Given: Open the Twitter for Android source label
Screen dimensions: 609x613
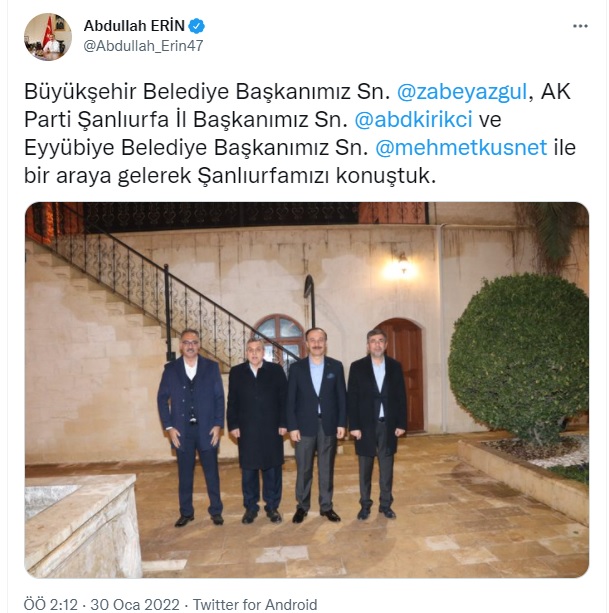Looking at the screenshot, I should [255, 604].
